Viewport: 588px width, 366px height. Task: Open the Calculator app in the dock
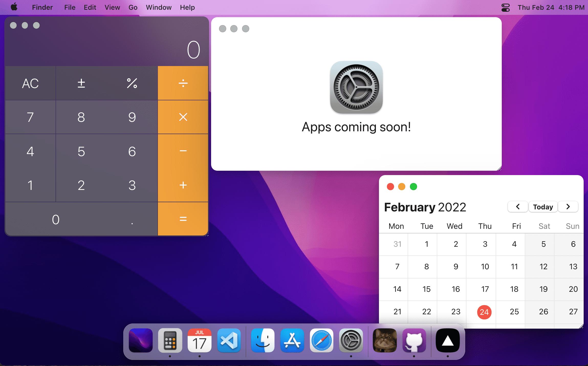point(170,340)
